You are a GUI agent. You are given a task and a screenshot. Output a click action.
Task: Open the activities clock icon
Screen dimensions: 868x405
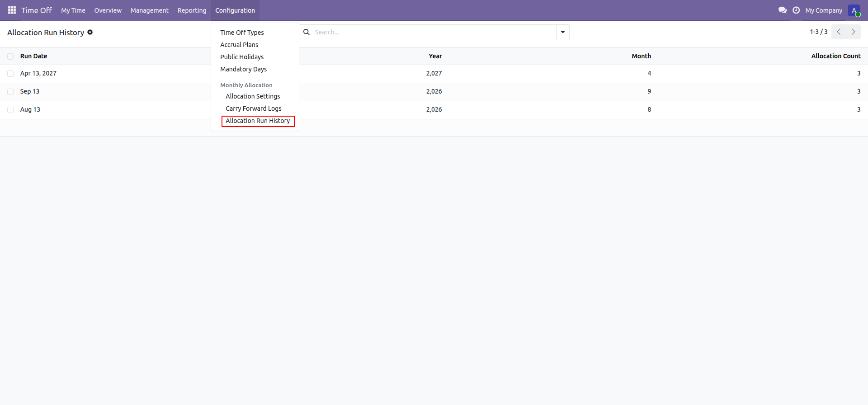tap(796, 10)
